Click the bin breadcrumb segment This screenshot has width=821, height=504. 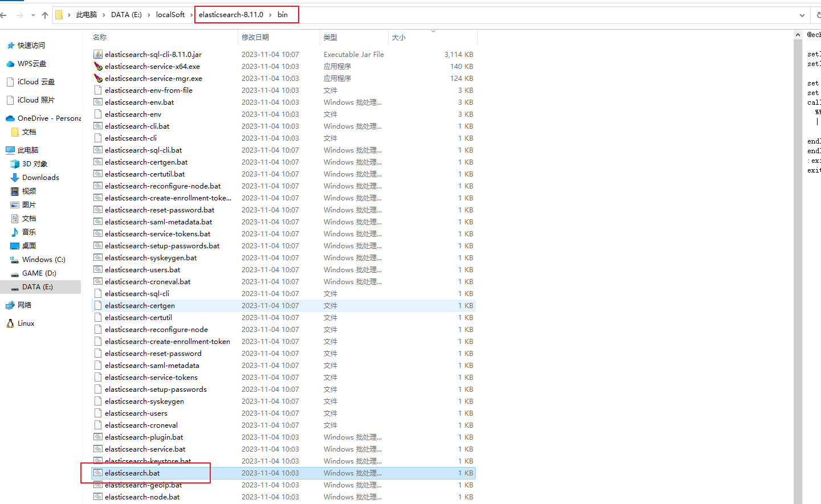click(283, 15)
